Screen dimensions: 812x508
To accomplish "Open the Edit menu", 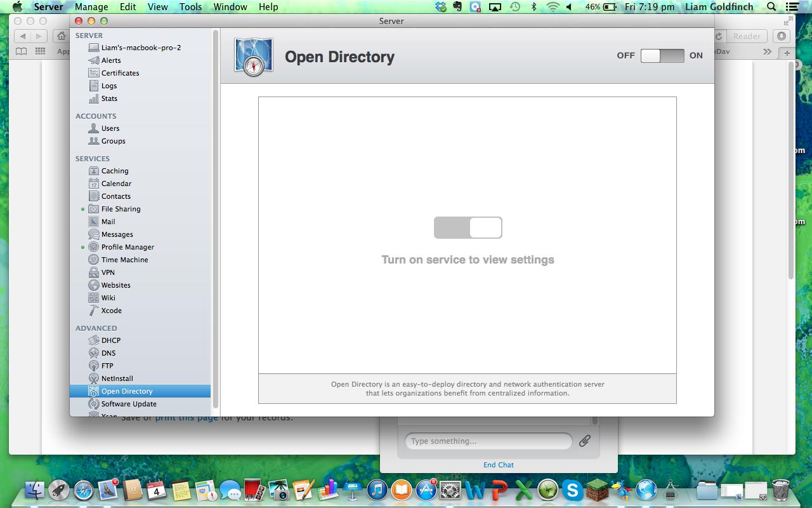I will pyautogui.click(x=128, y=7).
